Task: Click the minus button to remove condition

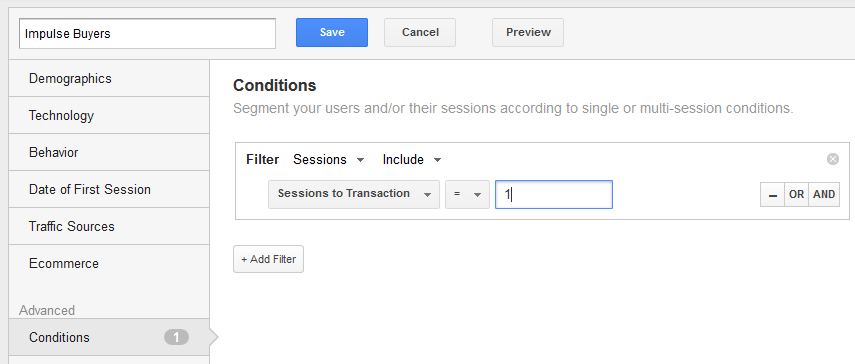Action: coord(772,195)
